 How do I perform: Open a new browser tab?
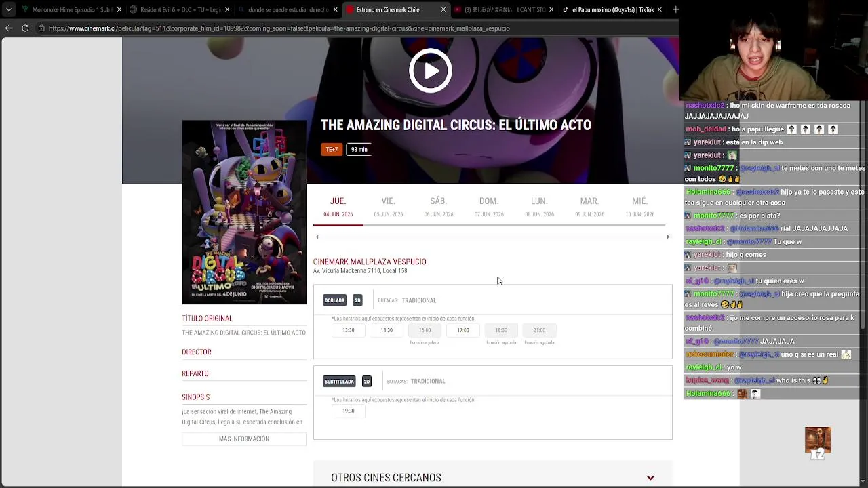pyautogui.click(x=675, y=9)
